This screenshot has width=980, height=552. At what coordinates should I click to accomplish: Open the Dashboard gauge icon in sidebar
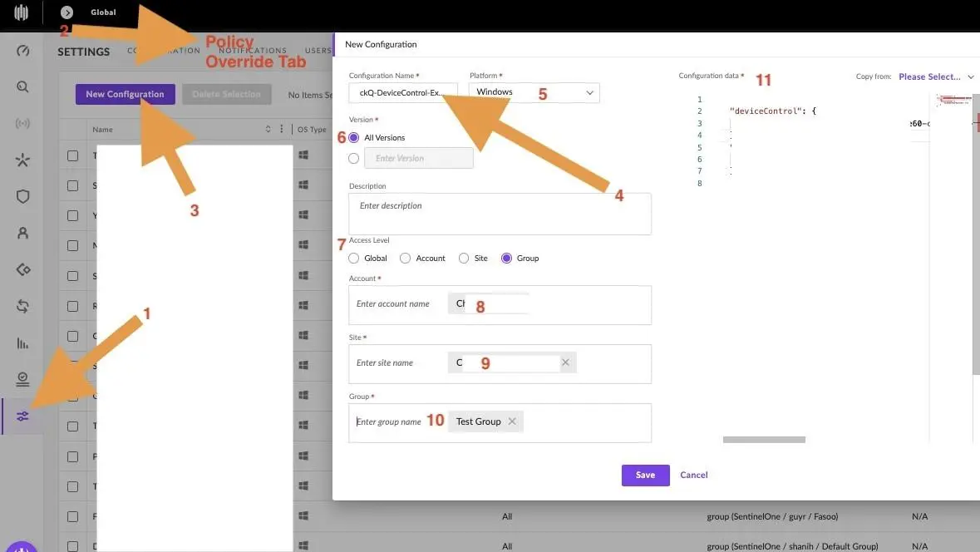click(x=22, y=51)
